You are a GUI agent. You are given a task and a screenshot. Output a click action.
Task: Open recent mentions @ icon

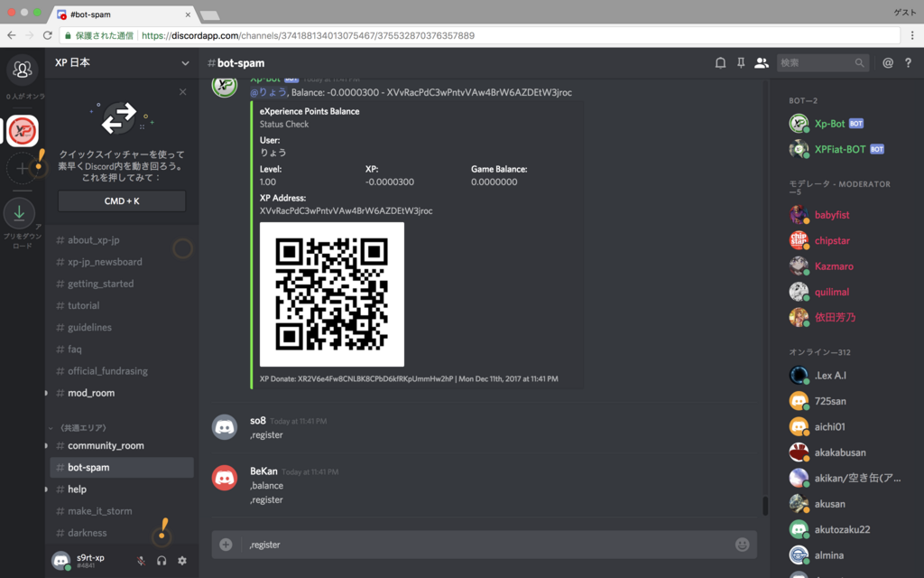point(888,63)
